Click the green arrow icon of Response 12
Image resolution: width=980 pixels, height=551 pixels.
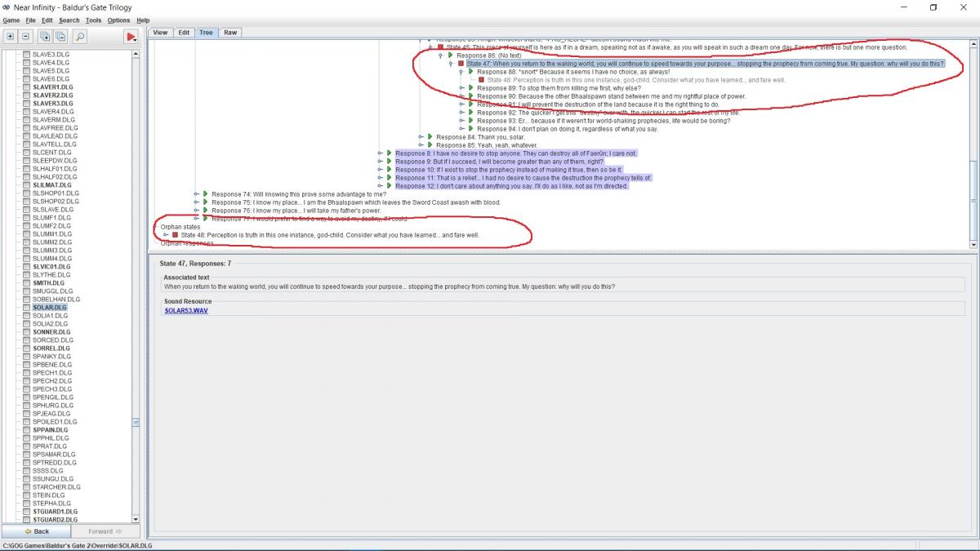coord(390,186)
